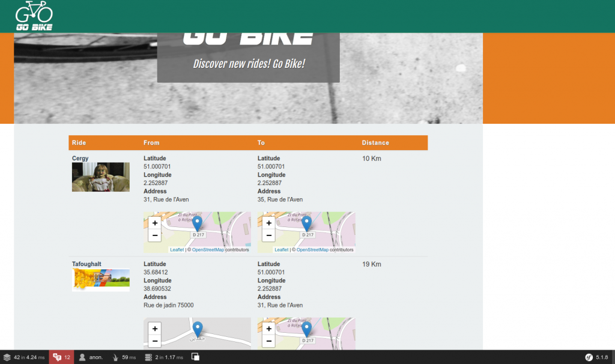Click the Tafoughalt ride thumbnail image

tap(100, 279)
